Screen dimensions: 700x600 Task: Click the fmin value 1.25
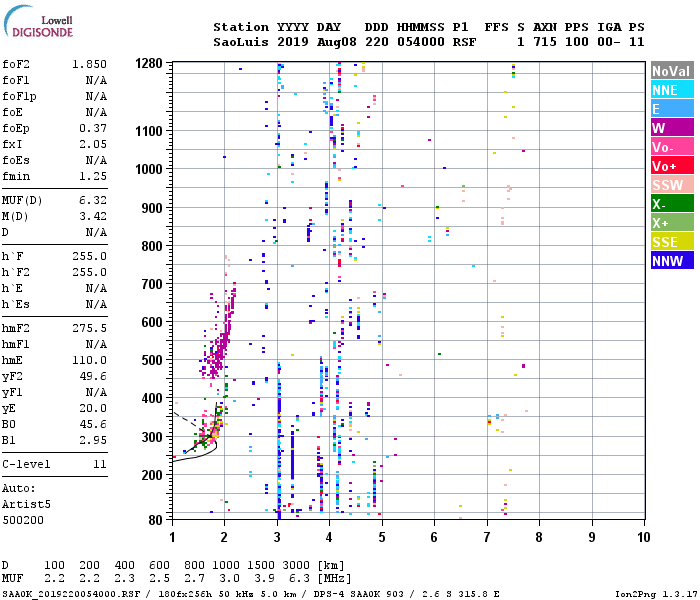click(x=93, y=176)
